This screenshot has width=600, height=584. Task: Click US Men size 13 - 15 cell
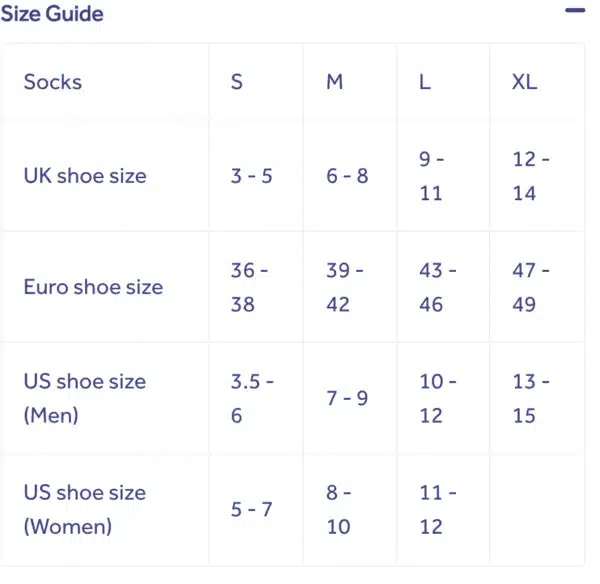pos(531,398)
